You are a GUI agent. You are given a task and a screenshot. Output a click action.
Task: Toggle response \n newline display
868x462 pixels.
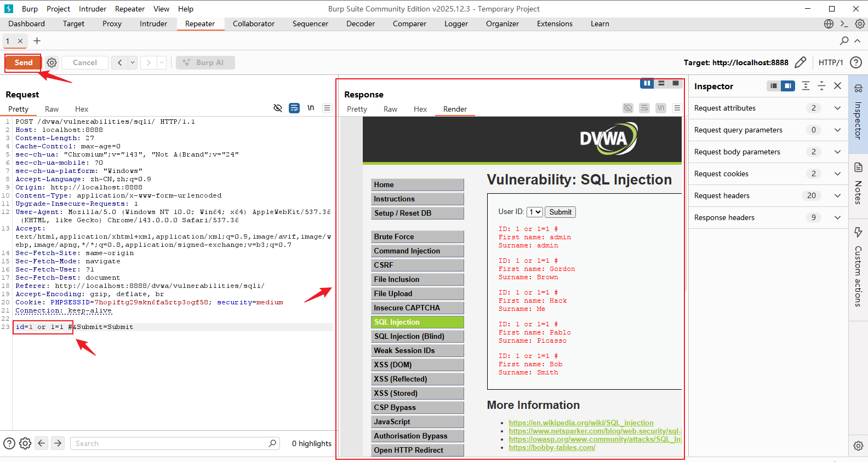(x=661, y=108)
